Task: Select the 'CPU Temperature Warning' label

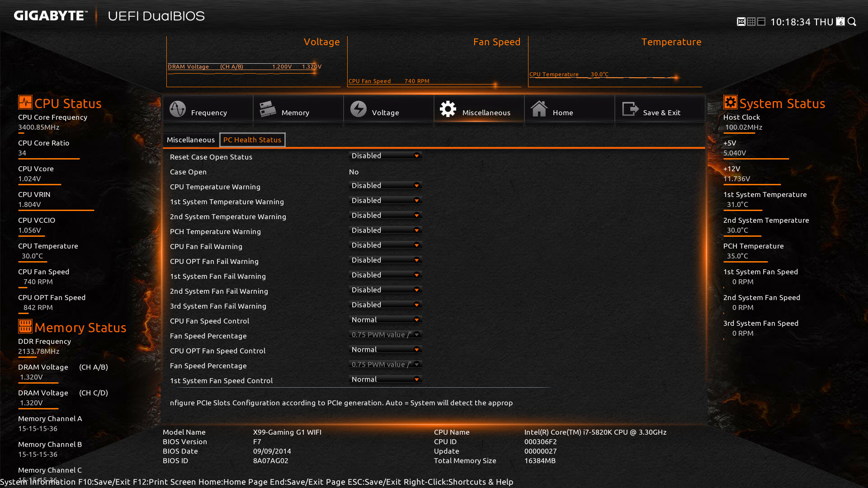Action: (215, 187)
